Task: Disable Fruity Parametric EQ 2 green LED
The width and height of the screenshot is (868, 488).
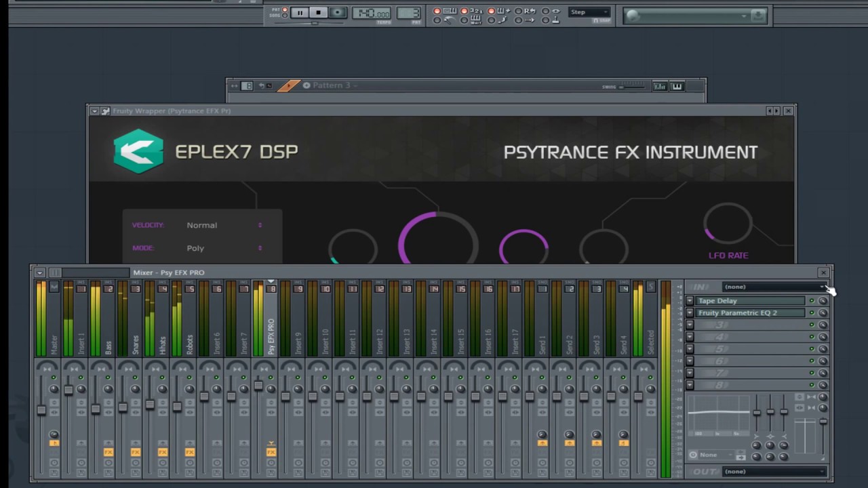Action: pyautogui.click(x=812, y=313)
